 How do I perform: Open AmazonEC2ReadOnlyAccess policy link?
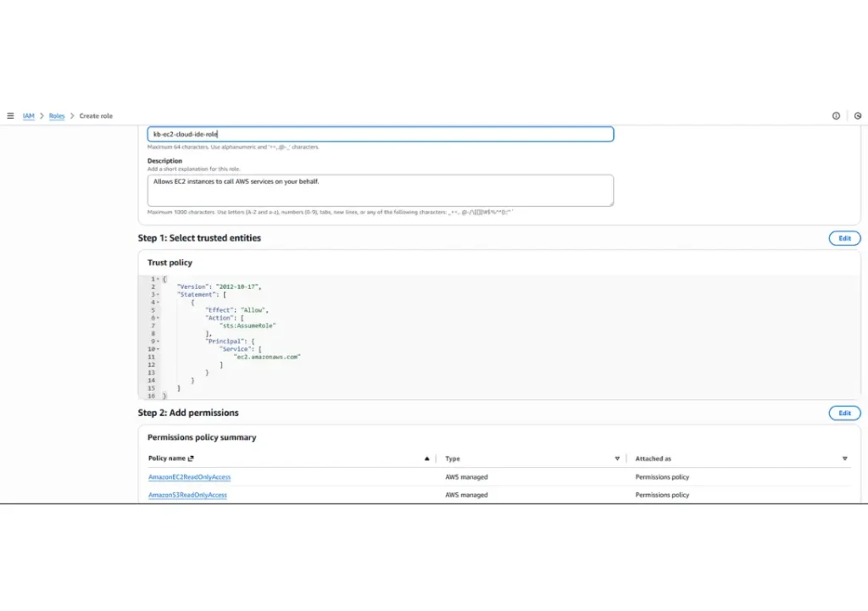pos(189,477)
